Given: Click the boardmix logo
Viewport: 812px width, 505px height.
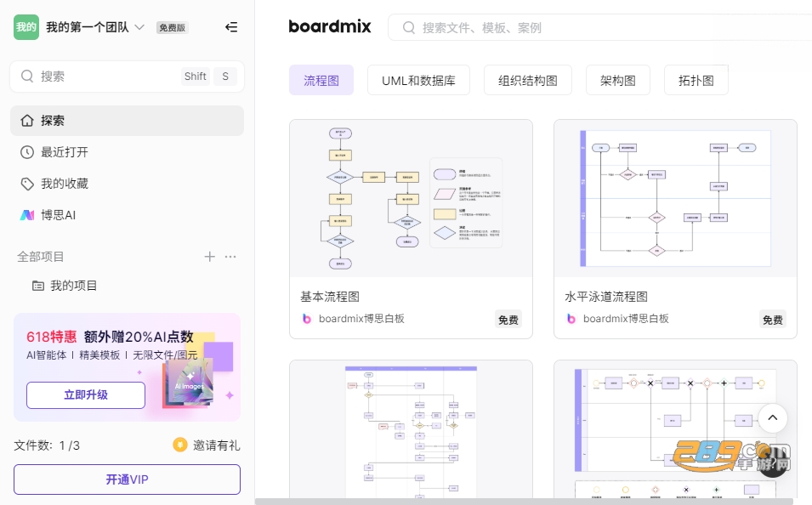Looking at the screenshot, I should (x=330, y=26).
